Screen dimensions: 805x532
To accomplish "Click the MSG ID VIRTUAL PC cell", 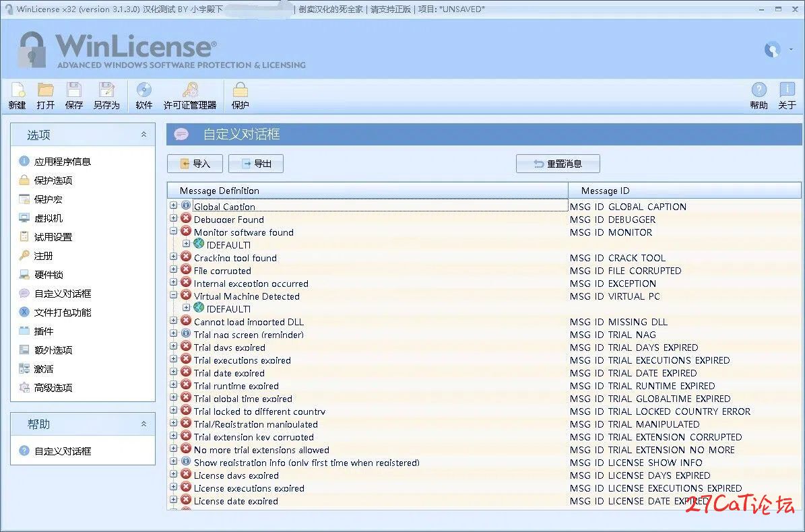I will pos(614,296).
